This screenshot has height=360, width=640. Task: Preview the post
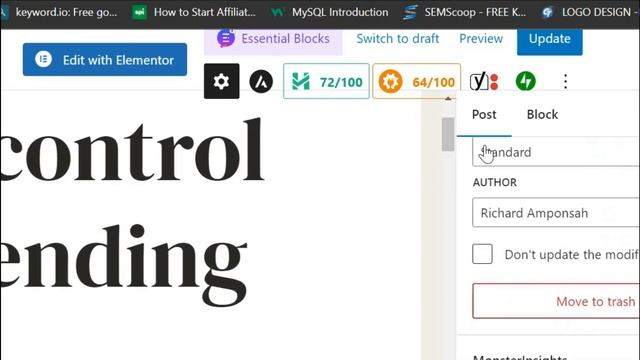click(x=481, y=39)
